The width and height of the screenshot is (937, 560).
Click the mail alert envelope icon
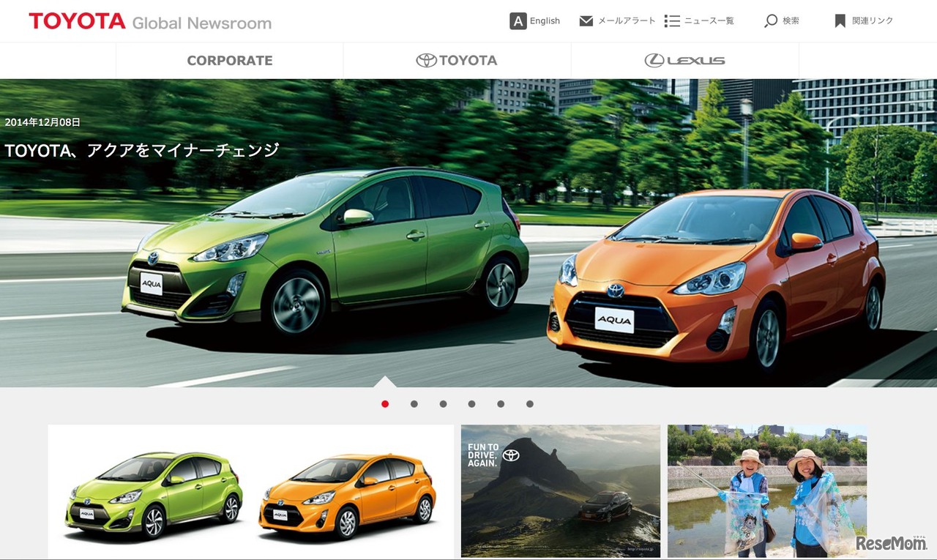point(586,21)
